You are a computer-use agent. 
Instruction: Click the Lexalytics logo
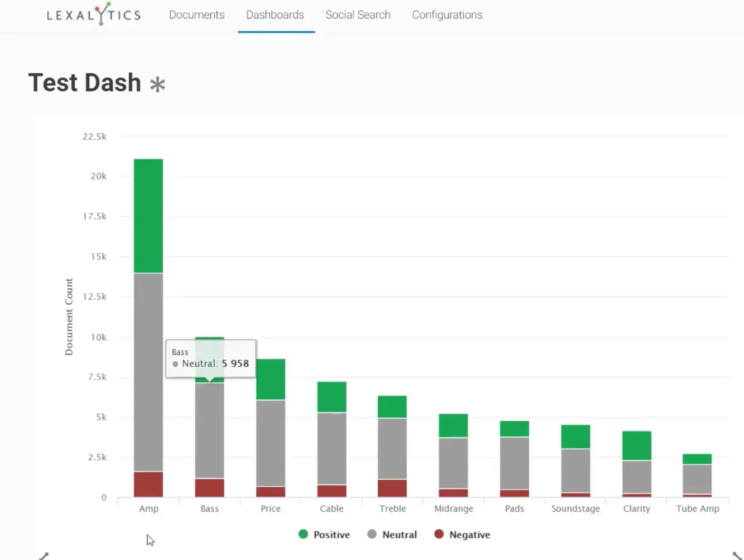pos(94,15)
